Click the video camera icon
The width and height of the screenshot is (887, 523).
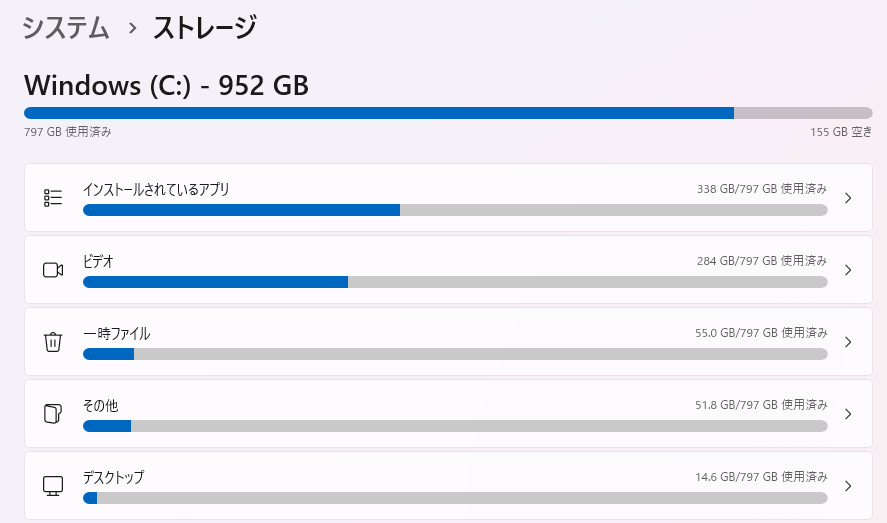[x=53, y=270]
